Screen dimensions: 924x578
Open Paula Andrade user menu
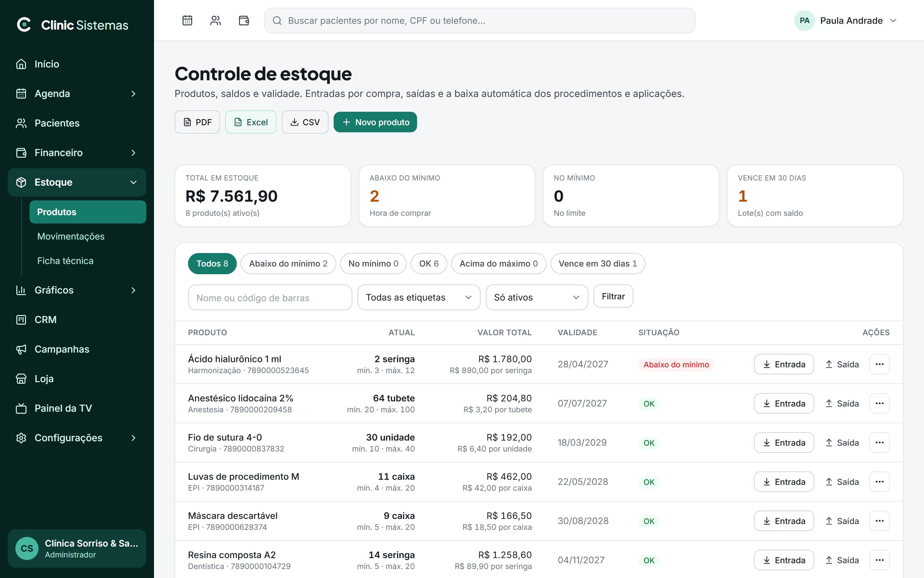pyautogui.click(x=846, y=21)
